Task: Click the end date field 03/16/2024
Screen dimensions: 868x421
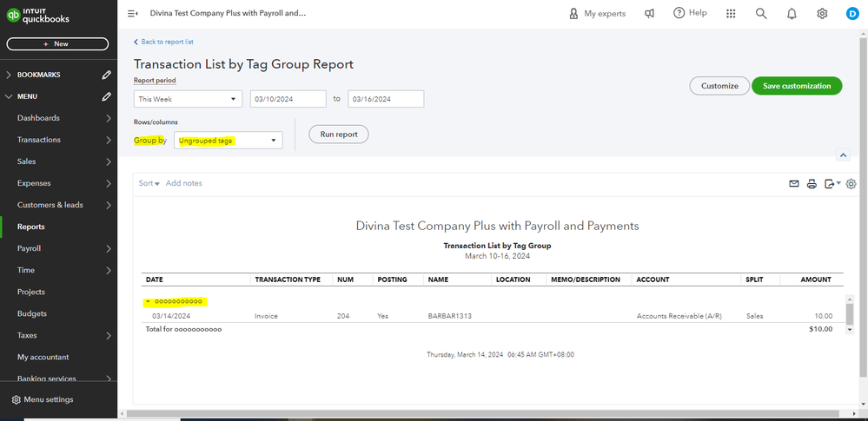Action: tap(386, 99)
